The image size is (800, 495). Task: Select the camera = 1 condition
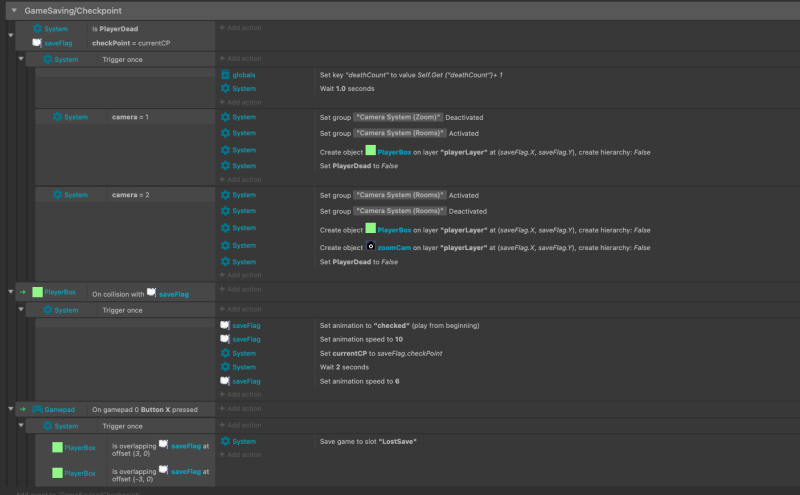coord(130,117)
